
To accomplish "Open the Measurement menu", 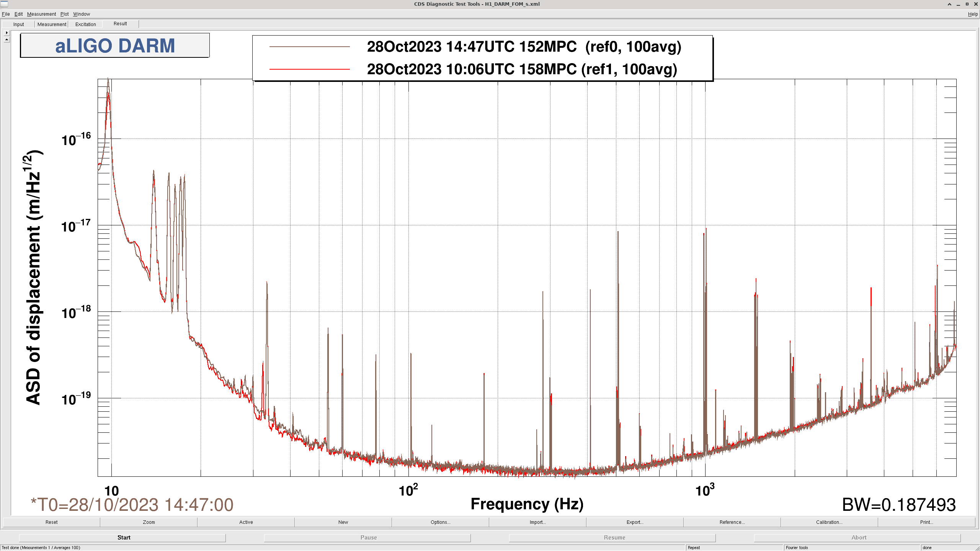I will coord(41,14).
